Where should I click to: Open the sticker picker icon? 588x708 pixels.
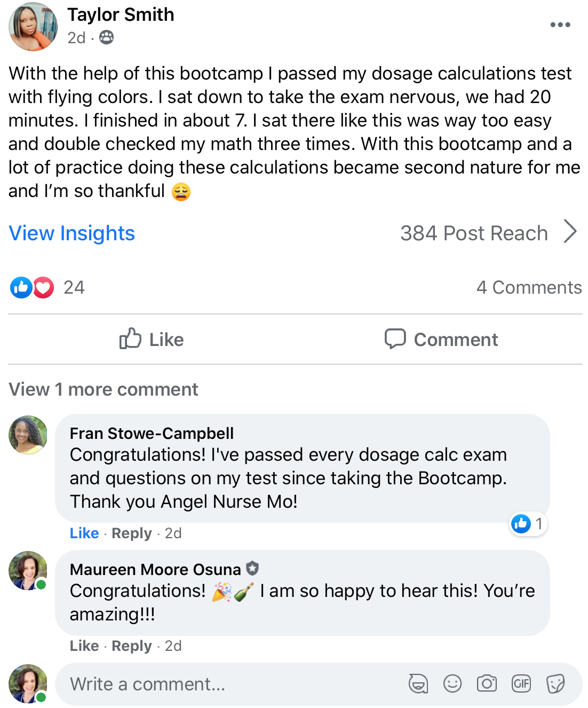(555, 683)
